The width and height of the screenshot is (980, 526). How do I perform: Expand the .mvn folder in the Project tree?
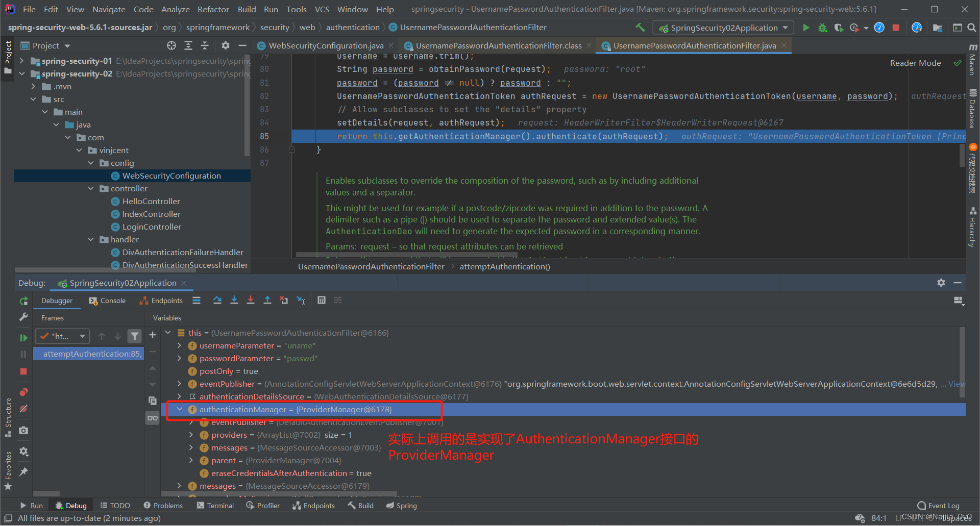[33, 86]
